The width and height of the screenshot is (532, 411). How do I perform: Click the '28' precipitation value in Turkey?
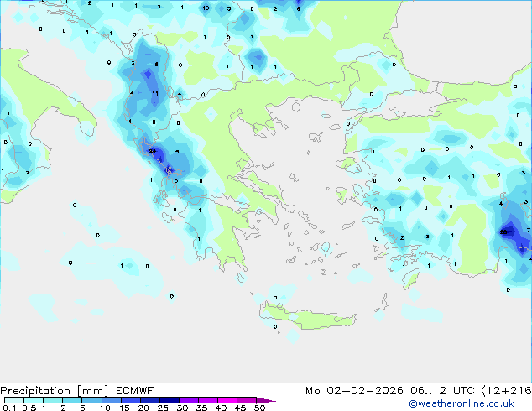(503, 232)
